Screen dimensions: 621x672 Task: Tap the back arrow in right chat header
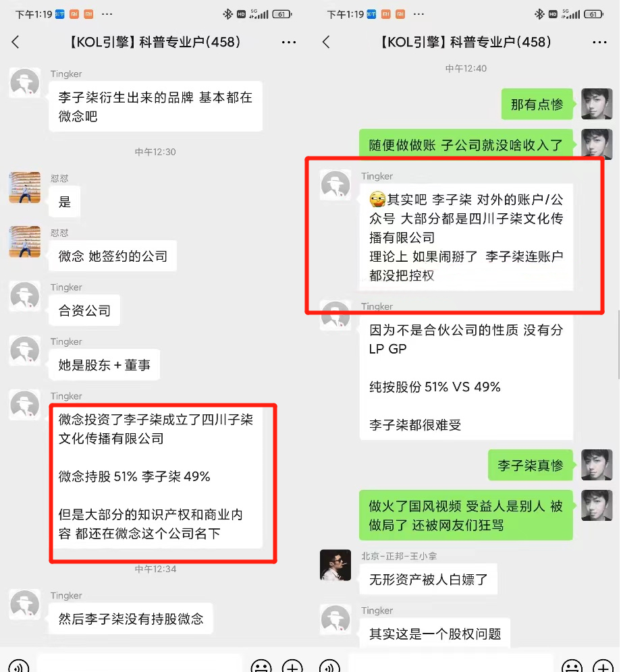click(x=327, y=42)
